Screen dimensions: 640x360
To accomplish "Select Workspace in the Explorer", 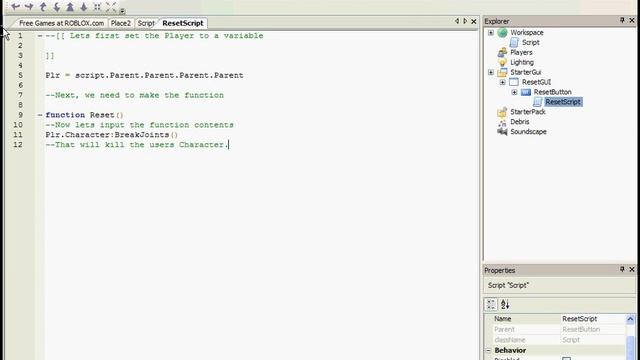I will coord(527,33).
